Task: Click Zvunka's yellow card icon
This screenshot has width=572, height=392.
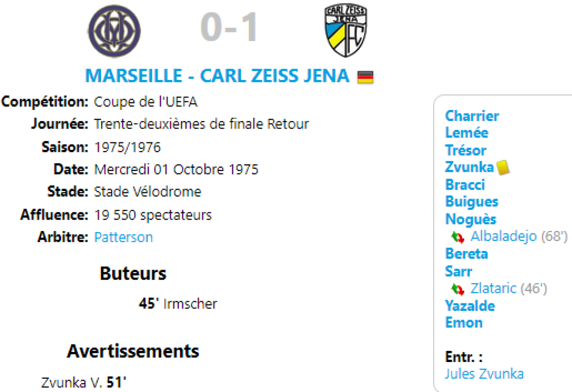Action: coord(503,167)
